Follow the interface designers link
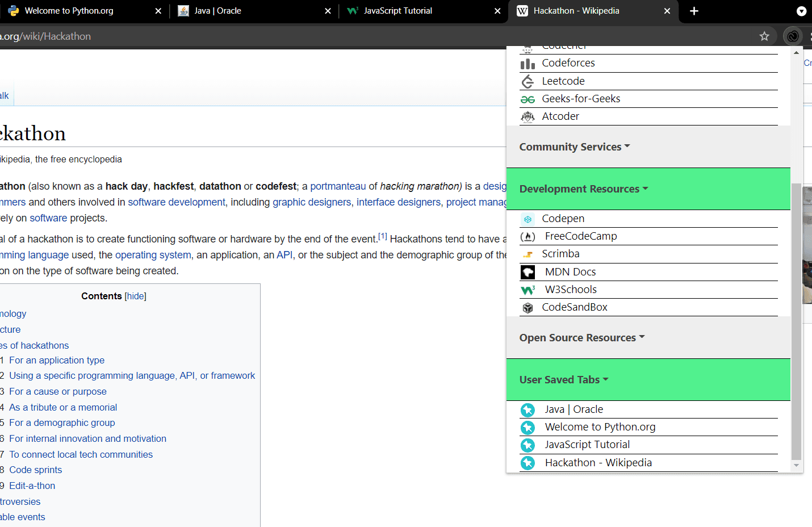Screen dimensions: 812x527 click(x=399, y=202)
